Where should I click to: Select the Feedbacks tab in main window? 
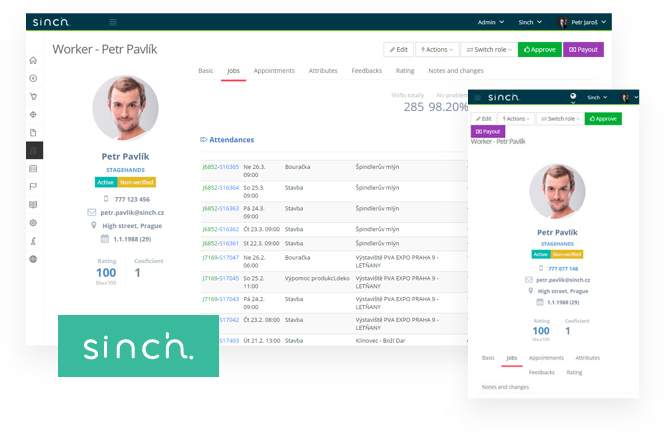366,71
